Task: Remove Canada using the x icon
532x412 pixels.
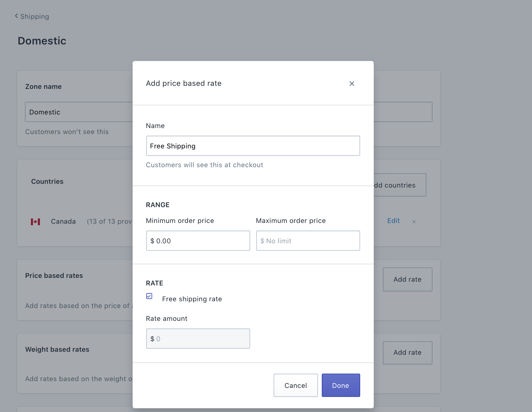Action: click(414, 222)
